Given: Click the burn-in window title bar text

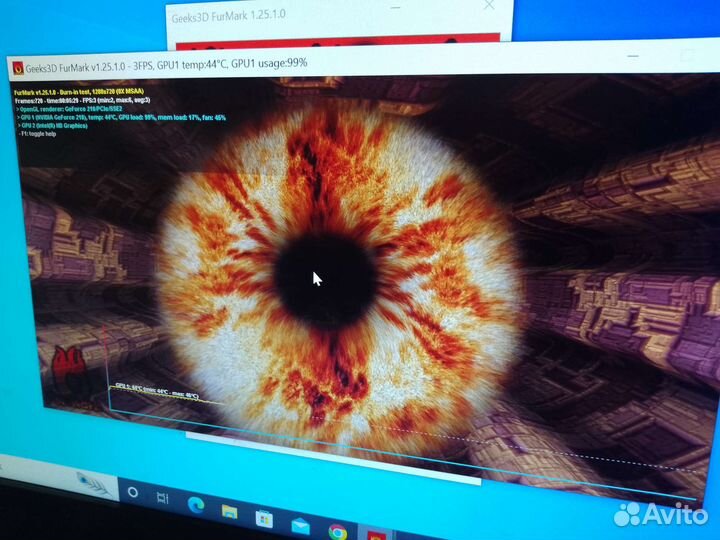Looking at the screenshot, I should pos(166,65).
